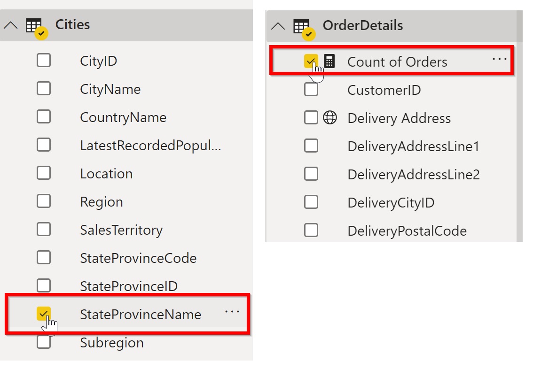
Task: Collapse the OrderDetails table
Action: 278,26
